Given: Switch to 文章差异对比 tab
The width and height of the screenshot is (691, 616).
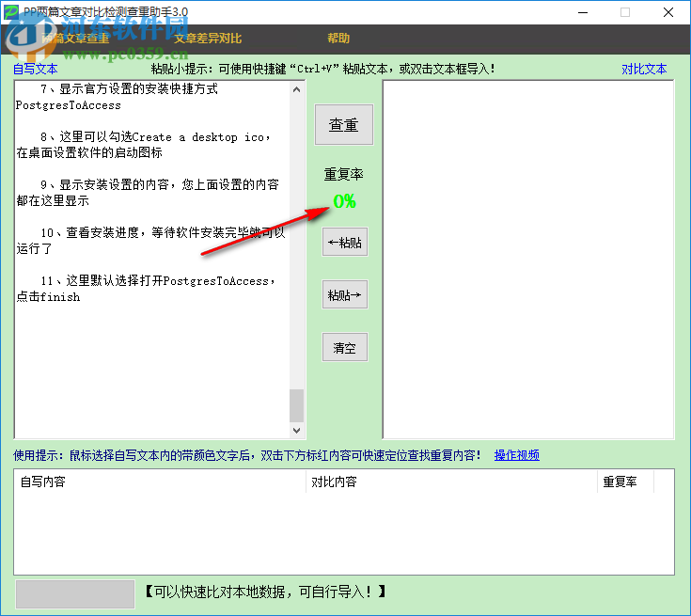Looking at the screenshot, I should [208, 39].
